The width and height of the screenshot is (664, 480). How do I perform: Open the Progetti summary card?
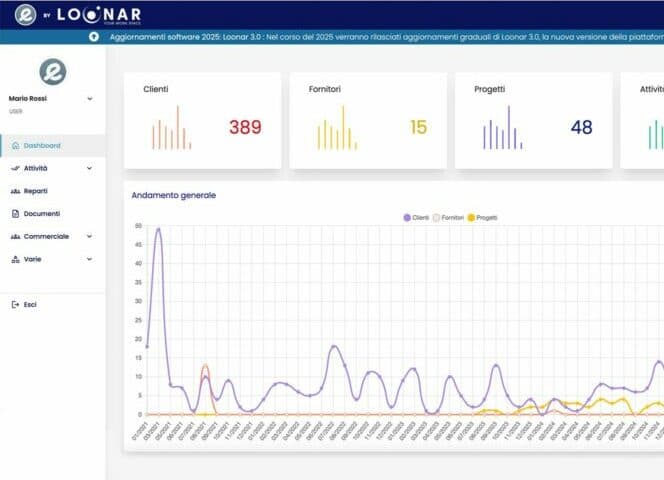pyautogui.click(x=533, y=120)
